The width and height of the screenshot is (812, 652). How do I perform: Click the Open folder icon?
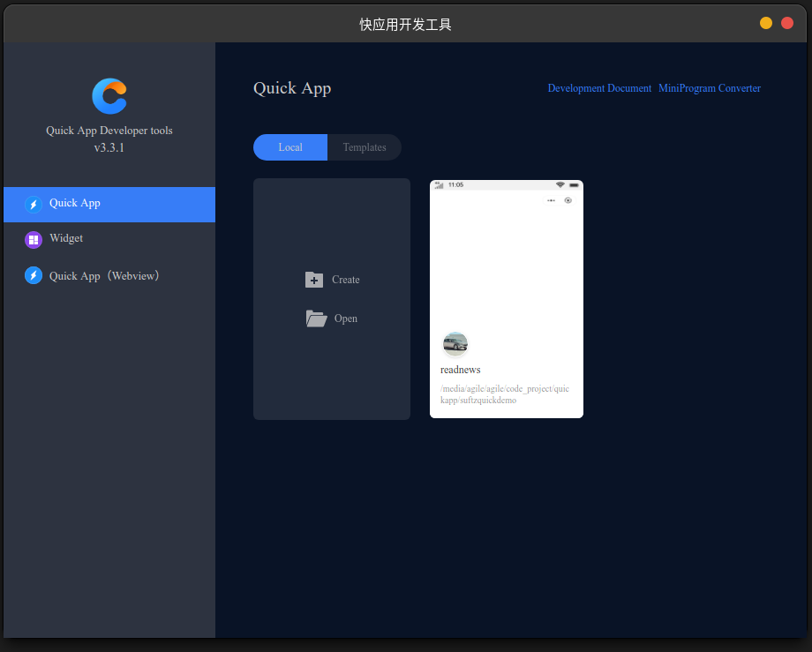click(316, 319)
